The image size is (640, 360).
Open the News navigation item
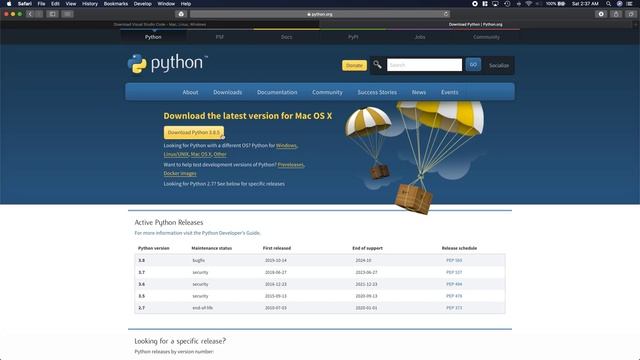tap(419, 92)
